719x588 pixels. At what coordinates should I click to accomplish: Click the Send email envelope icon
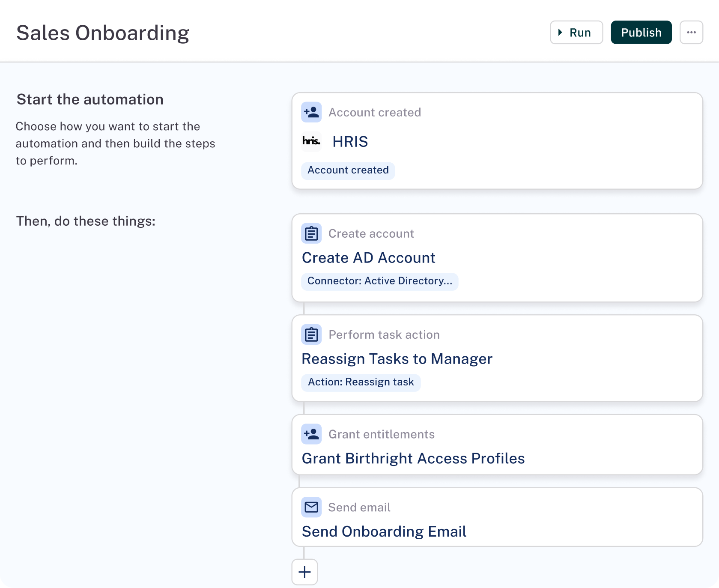[x=311, y=507]
